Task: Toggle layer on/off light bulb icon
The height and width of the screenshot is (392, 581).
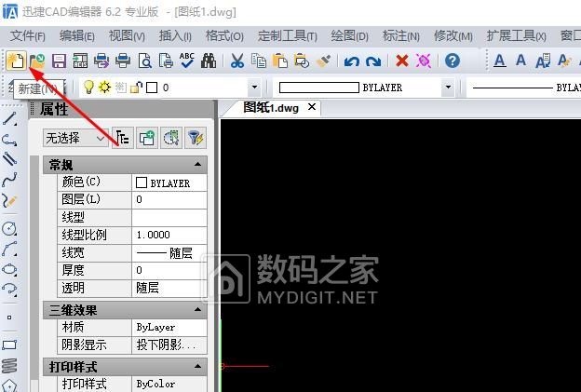Action: point(88,88)
